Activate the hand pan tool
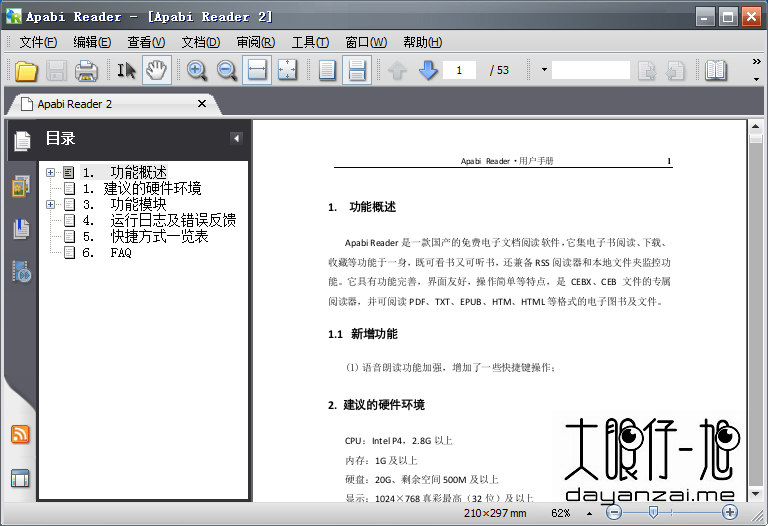Image resolution: width=768 pixels, height=526 pixels. pos(157,71)
